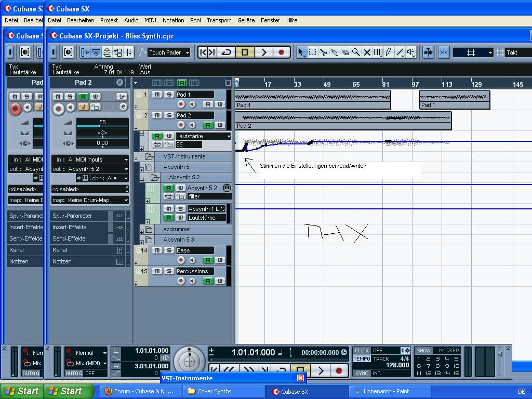Screen dimensions: 532x399
Task: Toggle the SYNC button on transport panel
Action: [362, 373]
